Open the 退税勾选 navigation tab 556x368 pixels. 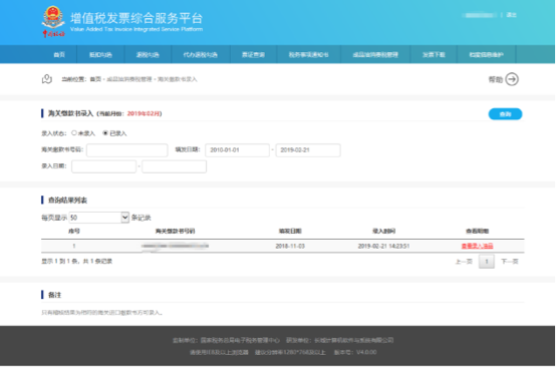(x=148, y=55)
